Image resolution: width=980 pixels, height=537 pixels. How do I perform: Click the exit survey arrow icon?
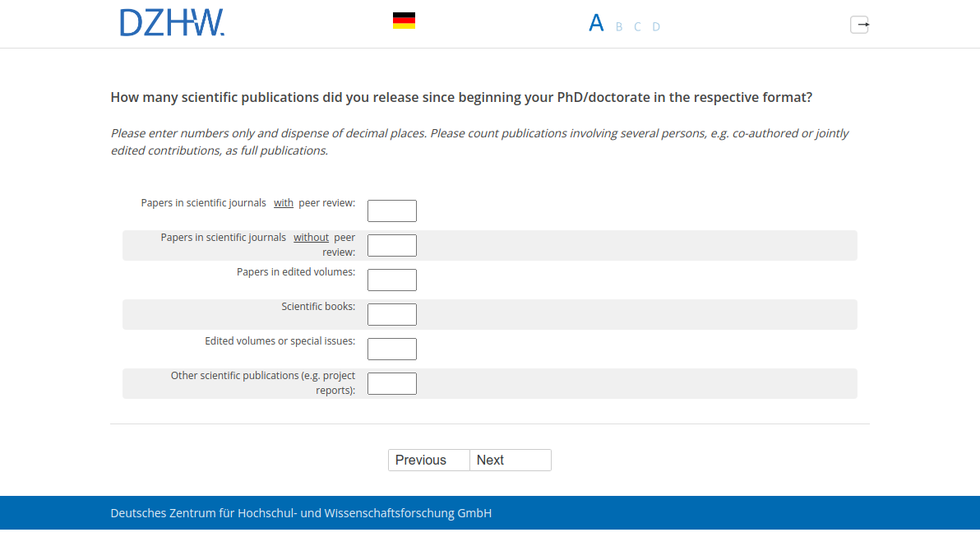(859, 25)
